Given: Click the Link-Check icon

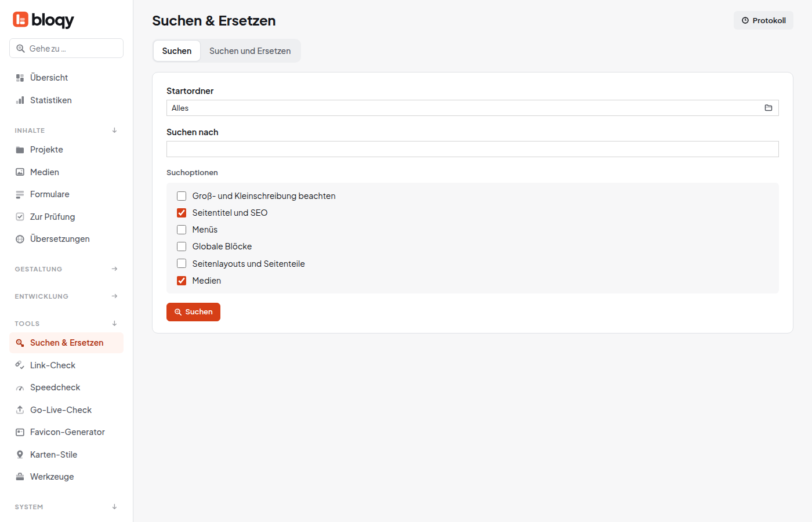Looking at the screenshot, I should (20, 365).
